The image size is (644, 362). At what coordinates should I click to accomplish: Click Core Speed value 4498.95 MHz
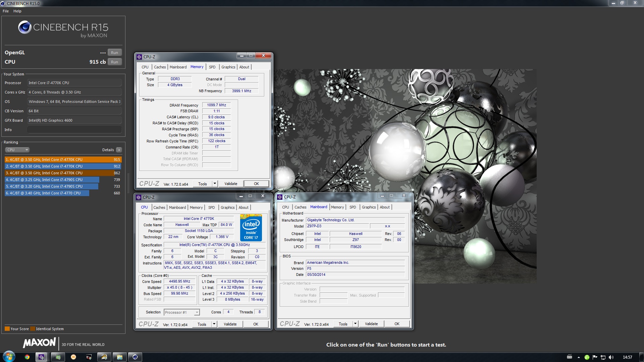tap(179, 282)
